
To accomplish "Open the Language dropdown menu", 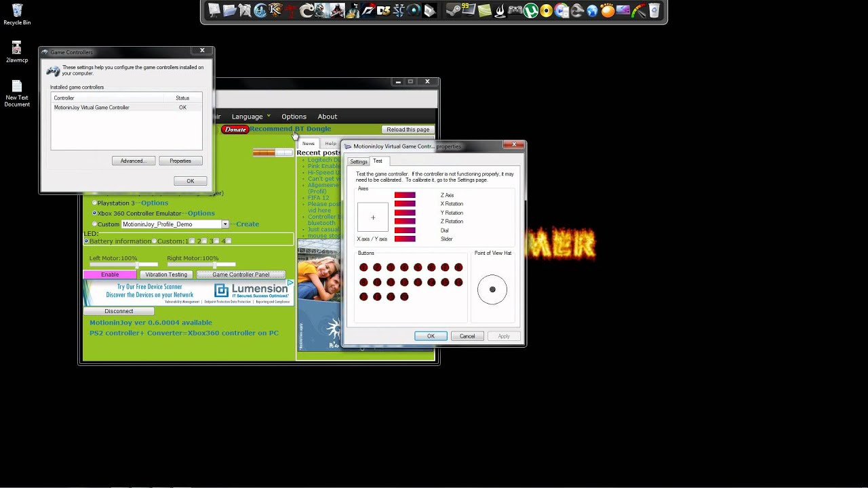I will [x=251, y=117].
